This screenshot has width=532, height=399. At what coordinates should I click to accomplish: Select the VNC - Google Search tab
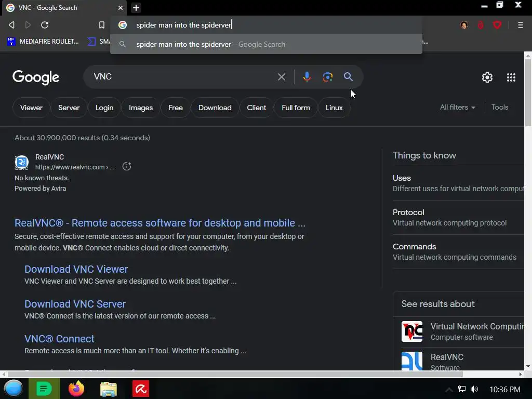tap(64, 8)
